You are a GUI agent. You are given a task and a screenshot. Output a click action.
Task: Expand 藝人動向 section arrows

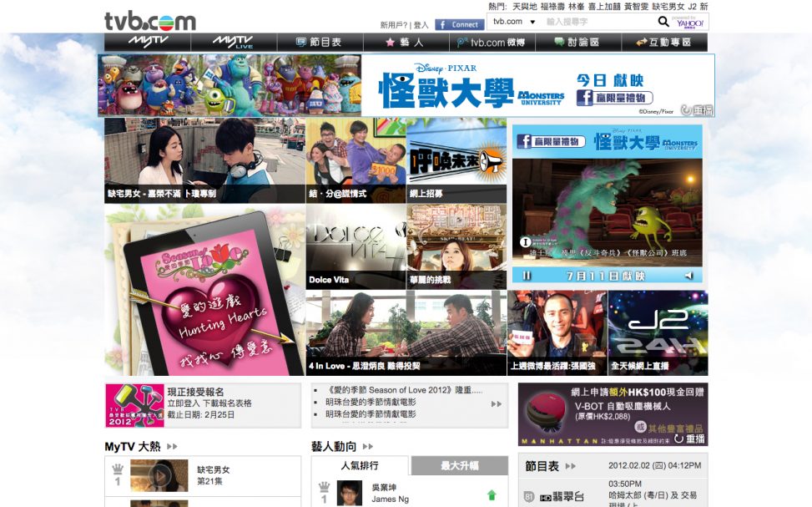coord(368,446)
